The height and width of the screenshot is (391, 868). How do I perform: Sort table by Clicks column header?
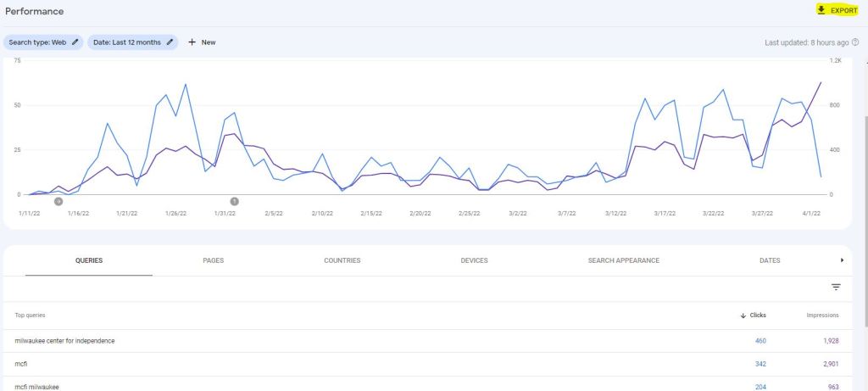pyautogui.click(x=753, y=315)
